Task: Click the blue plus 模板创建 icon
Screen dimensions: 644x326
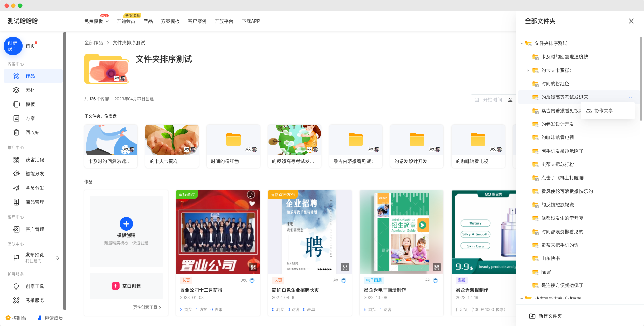Action: (126, 224)
